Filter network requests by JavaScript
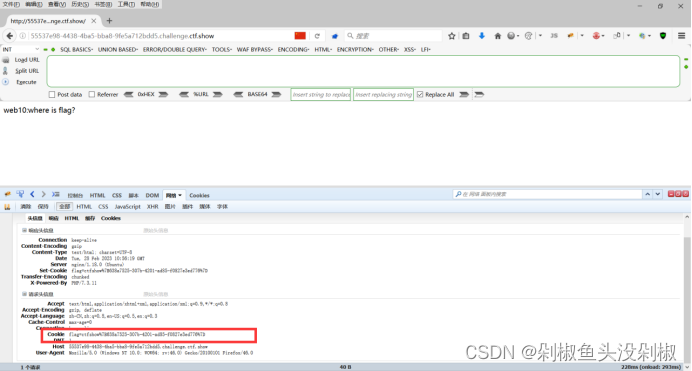Viewport: 692px width, 371px height. (128, 206)
